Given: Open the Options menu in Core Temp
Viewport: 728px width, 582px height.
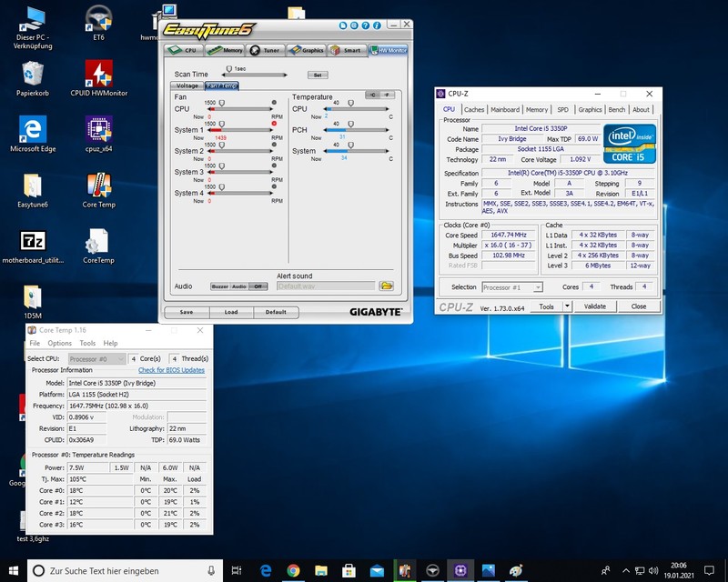Looking at the screenshot, I should pyautogui.click(x=59, y=343).
